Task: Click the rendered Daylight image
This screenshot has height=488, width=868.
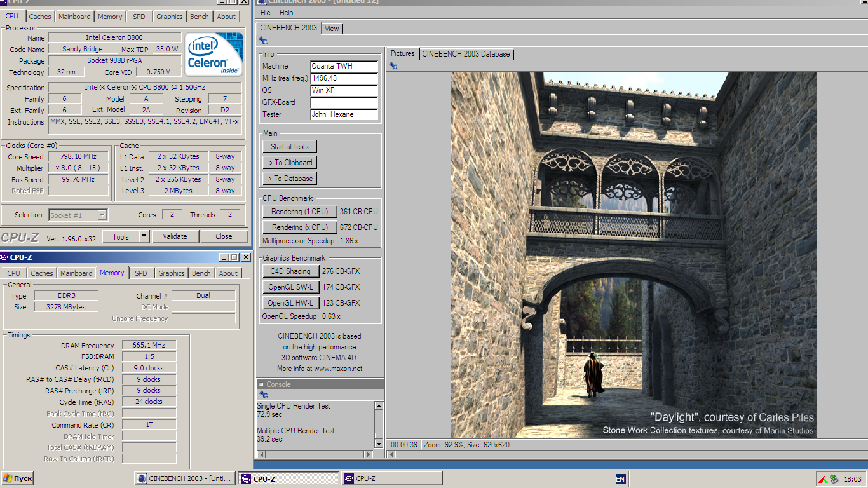Action: click(x=634, y=255)
